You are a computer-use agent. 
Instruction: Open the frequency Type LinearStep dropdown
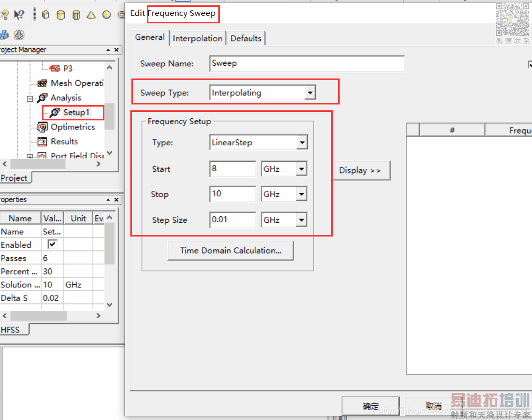[302, 143]
